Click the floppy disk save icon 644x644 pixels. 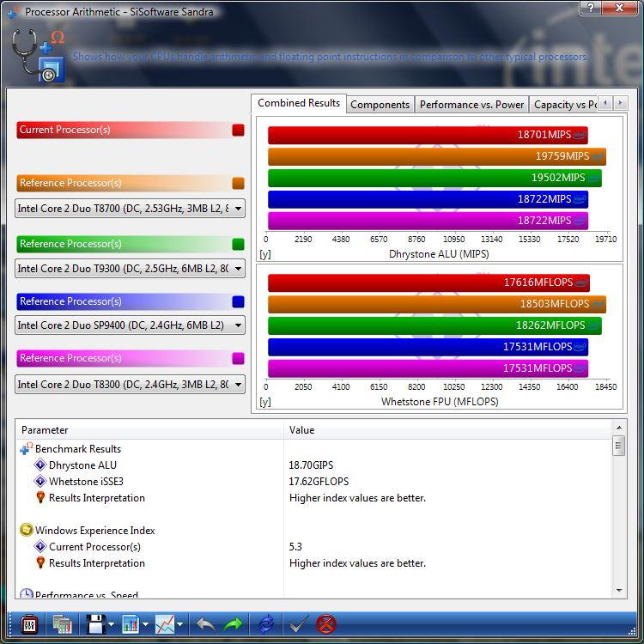pos(96,625)
